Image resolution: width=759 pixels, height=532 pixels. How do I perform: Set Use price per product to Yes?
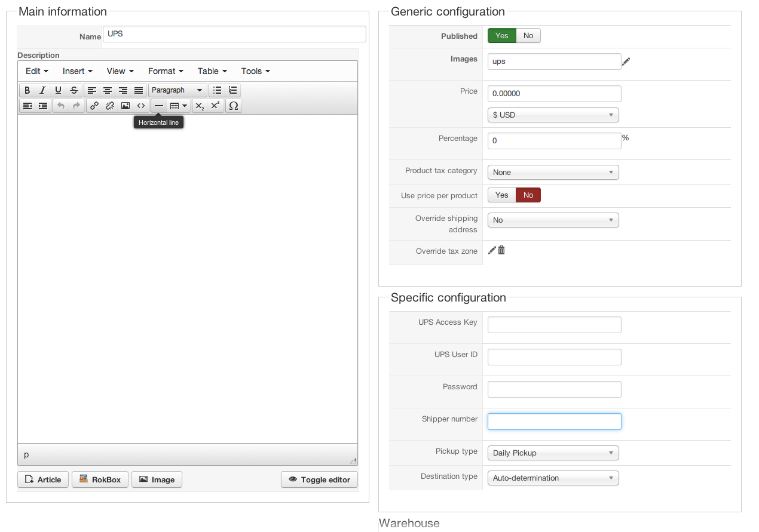click(502, 195)
